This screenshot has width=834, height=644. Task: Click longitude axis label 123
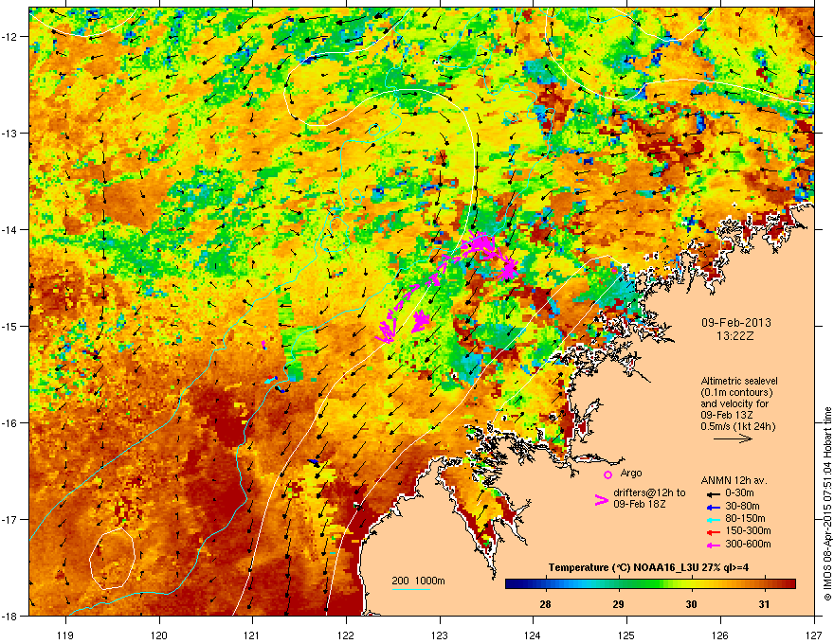coord(440,635)
